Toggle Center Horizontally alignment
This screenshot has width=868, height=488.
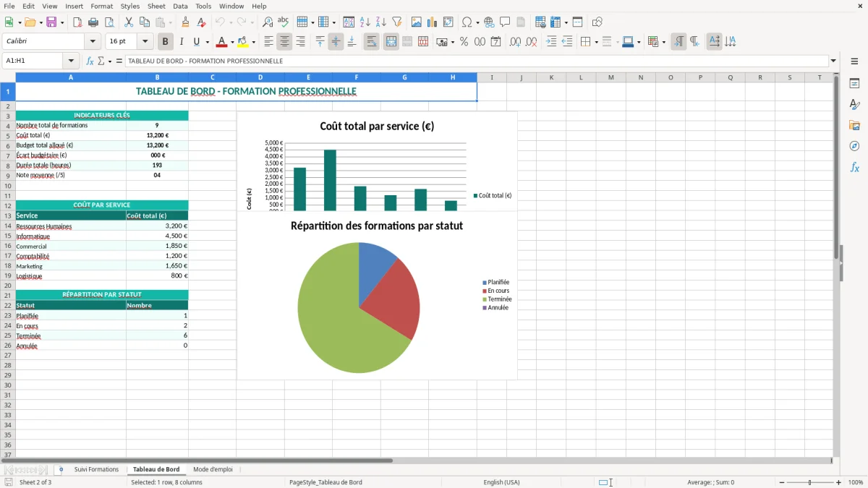(x=284, y=42)
